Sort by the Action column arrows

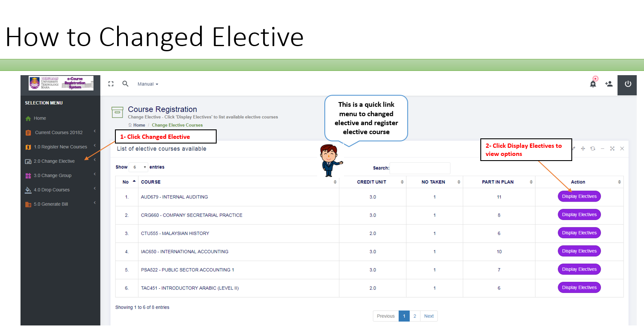coord(619,182)
